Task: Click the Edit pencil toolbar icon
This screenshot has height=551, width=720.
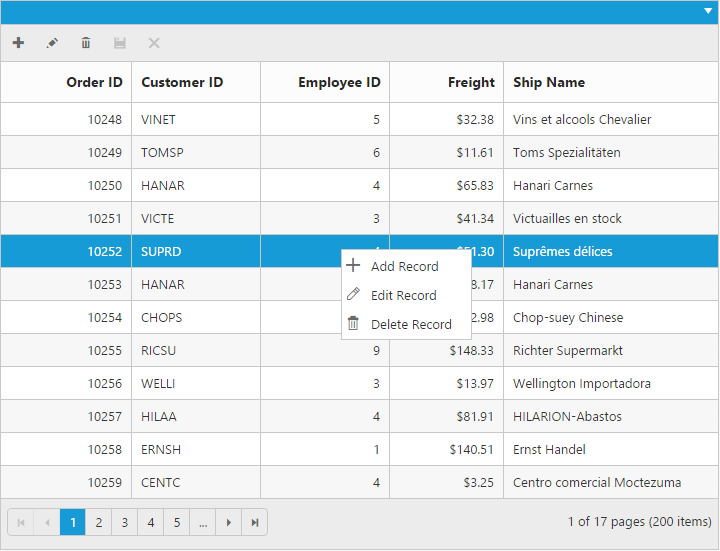Action: [x=52, y=43]
